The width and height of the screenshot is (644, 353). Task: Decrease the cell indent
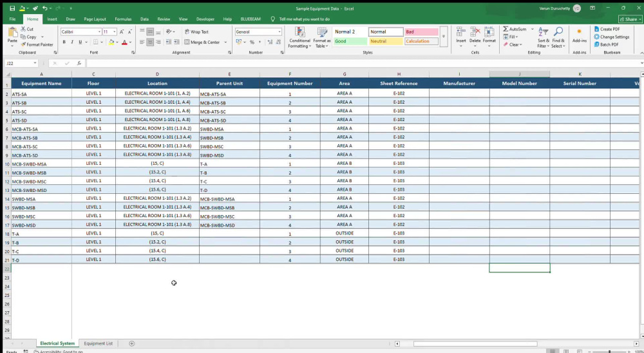pos(168,42)
